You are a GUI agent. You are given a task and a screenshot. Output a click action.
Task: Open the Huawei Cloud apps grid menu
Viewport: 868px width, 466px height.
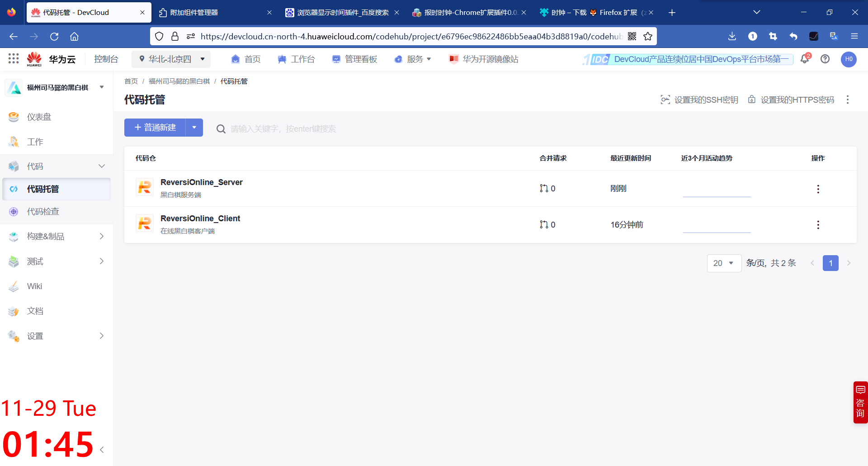pos(14,58)
